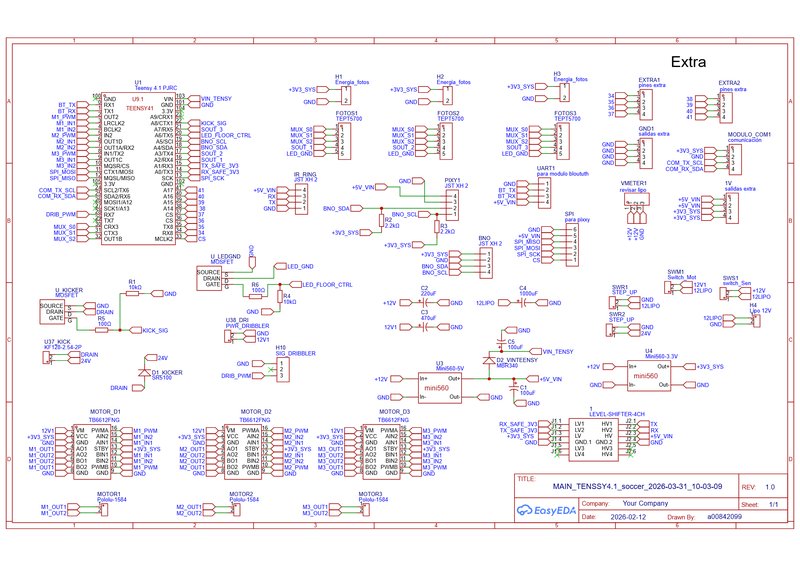Screen dimensions: 800x566
Task: Select the EXTRA1 pines extra connector
Action: click(646, 105)
